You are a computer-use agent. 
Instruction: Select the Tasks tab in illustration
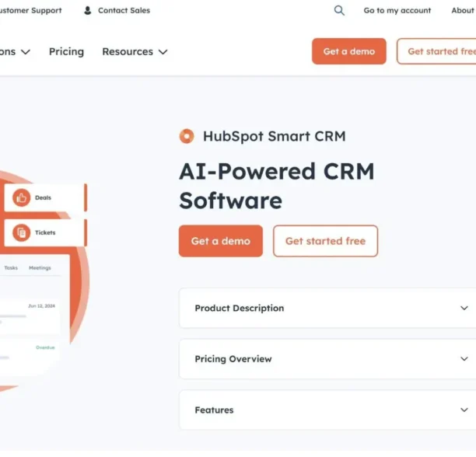[x=11, y=268]
